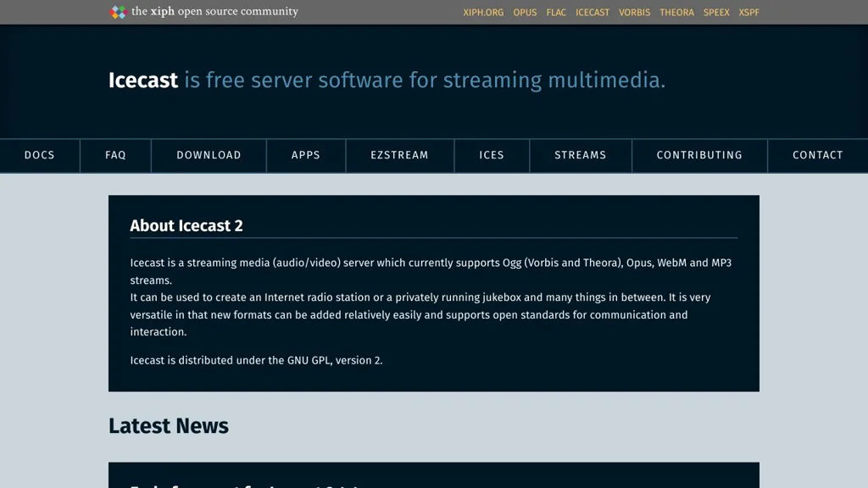This screenshot has width=868, height=488.
Task: Go to the DOWNLOAD page
Action: (x=209, y=155)
